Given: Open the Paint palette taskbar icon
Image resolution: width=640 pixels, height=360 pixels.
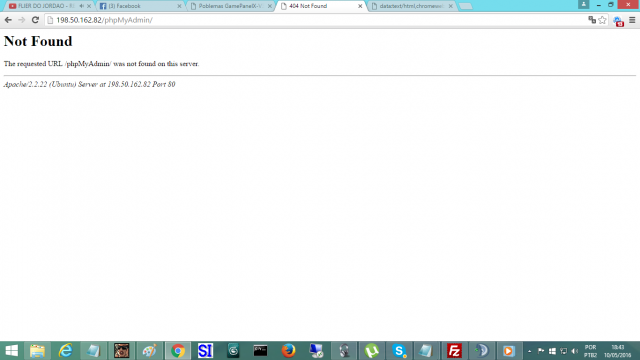Looking at the screenshot, I should [149, 351].
